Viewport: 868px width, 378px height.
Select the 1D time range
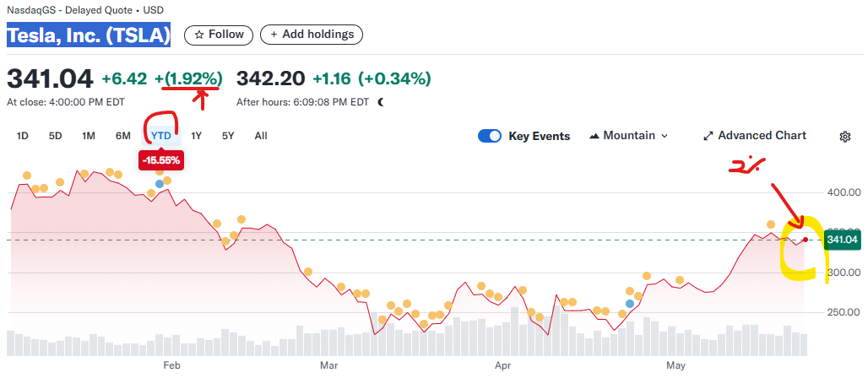23,136
